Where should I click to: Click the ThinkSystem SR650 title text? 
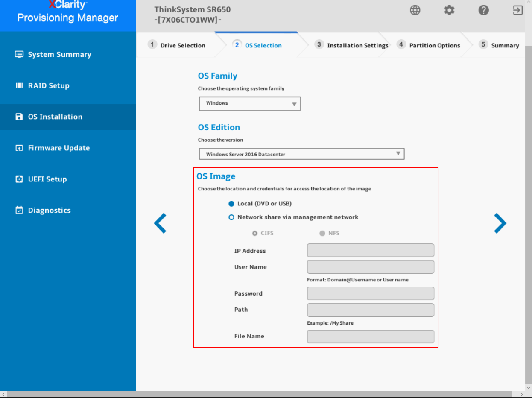point(193,9)
